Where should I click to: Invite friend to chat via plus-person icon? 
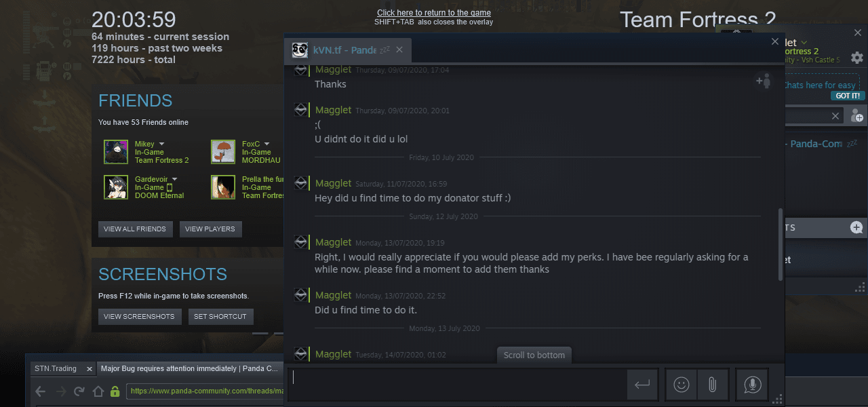764,81
